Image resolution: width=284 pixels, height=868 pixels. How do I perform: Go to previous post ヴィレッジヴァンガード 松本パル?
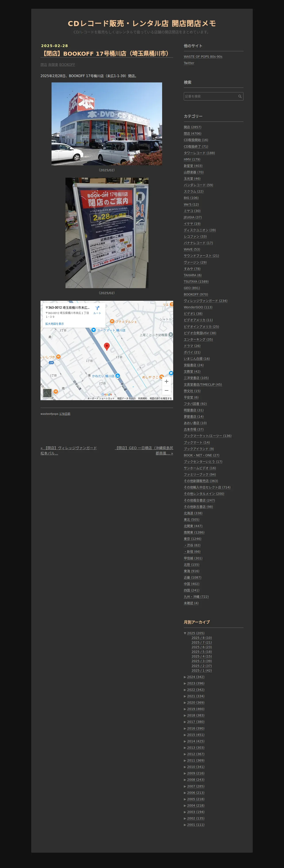[69, 451]
